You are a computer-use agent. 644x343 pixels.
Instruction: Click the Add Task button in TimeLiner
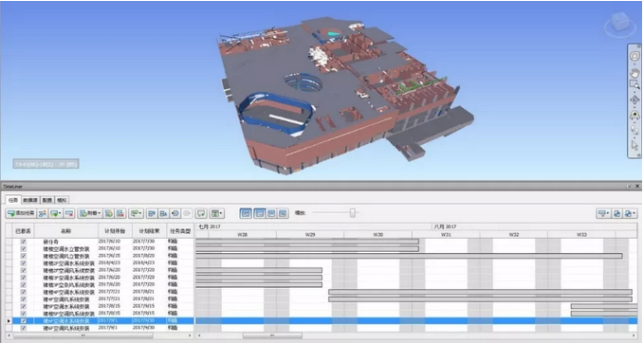click(x=22, y=213)
